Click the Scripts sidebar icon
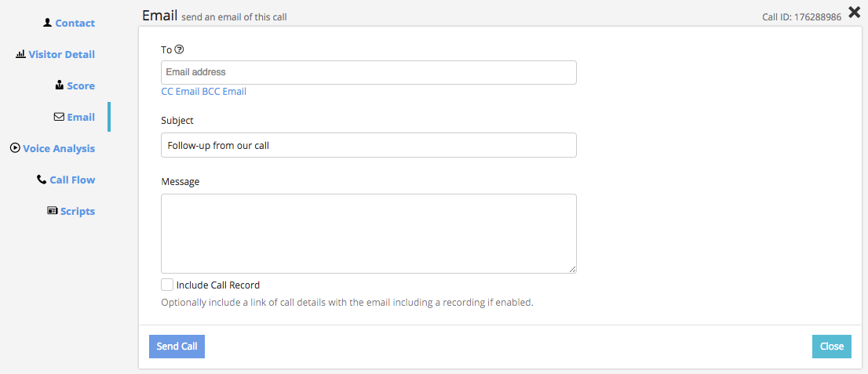This screenshot has width=868, height=374. pyautogui.click(x=53, y=211)
